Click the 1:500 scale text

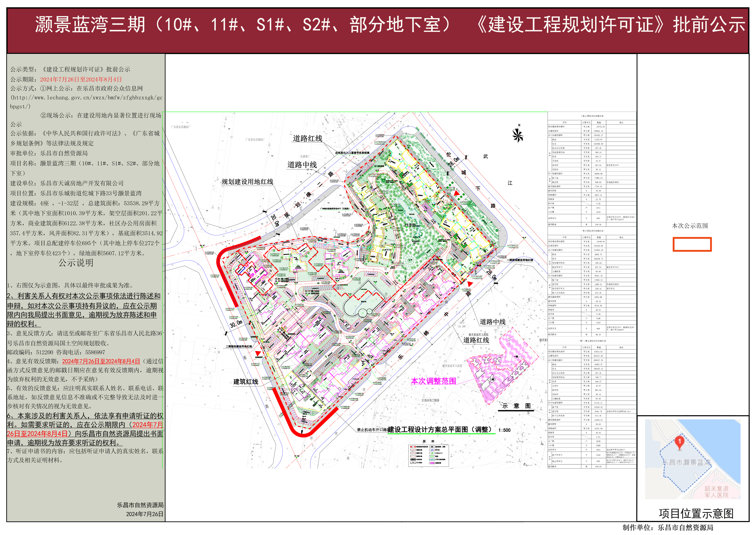coord(504,430)
